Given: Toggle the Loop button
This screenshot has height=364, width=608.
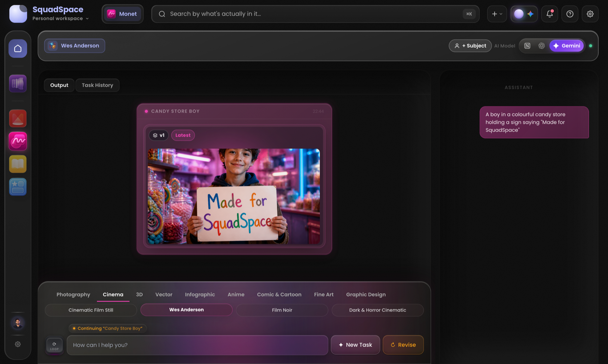Looking at the screenshot, I should click(54, 345).
